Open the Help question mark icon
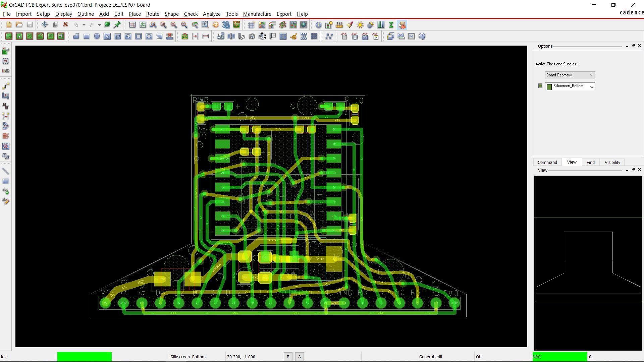 (x=422, y=36)
